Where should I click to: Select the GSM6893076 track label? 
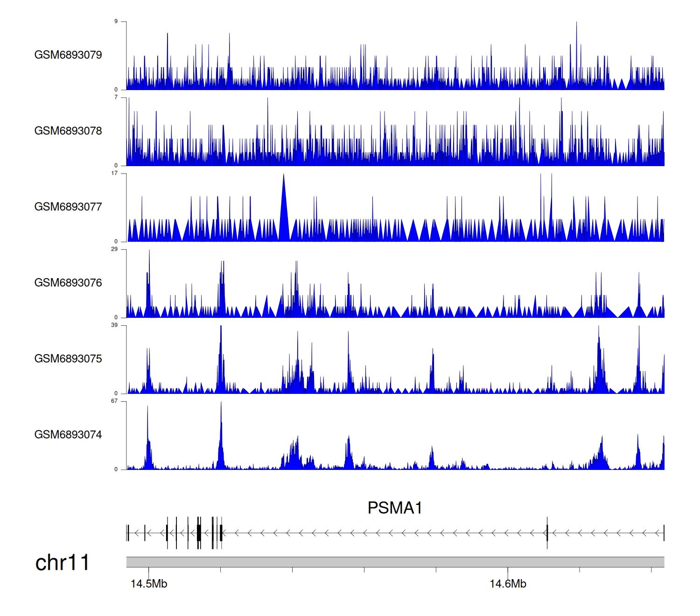68,283
